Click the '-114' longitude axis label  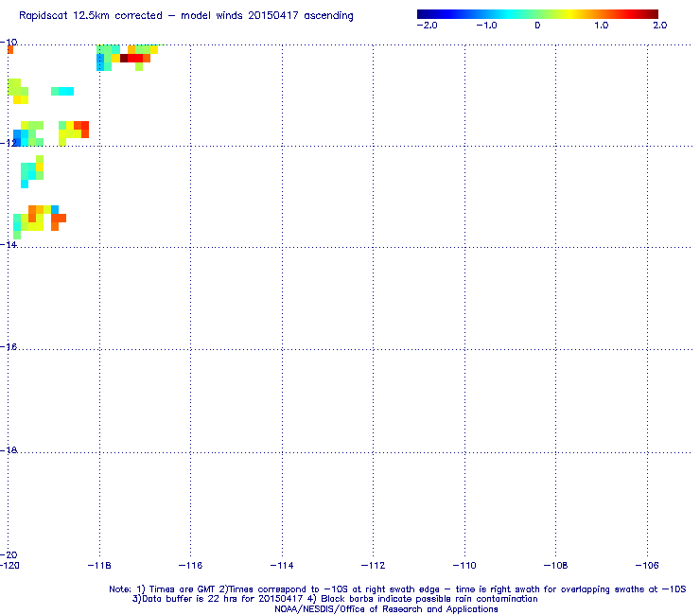pyautogui.click(x=282, y=566)
